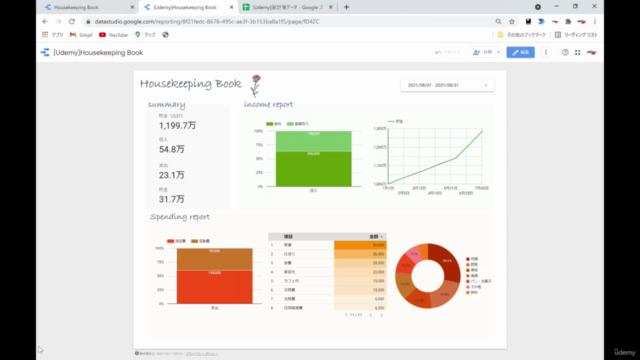Image resolution: width=640 pixels, height=360 pixels.
Task: Click the account avatar in report header
Action: [592, 52]
